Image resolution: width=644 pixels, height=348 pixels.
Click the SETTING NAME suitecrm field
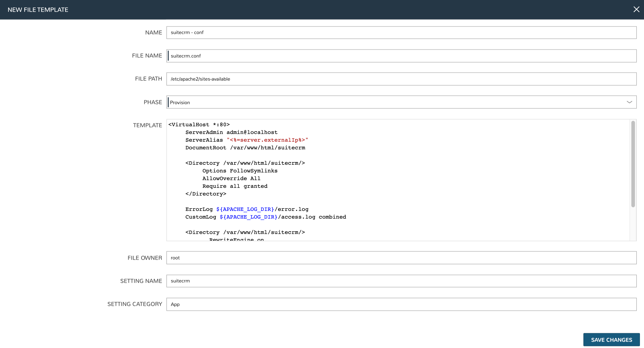tap(401, 281)
